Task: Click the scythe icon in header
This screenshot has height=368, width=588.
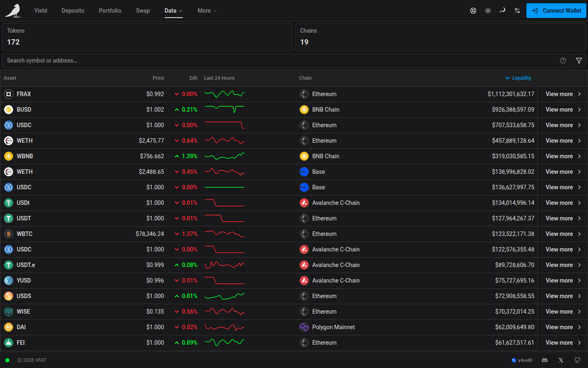Action: tap(503, 11)
